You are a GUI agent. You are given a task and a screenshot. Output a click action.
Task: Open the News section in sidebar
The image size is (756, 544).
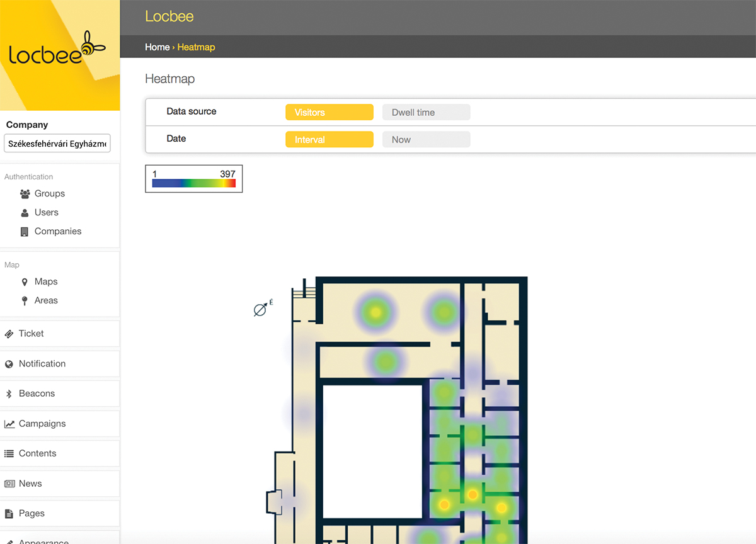[x=30, y=484]
